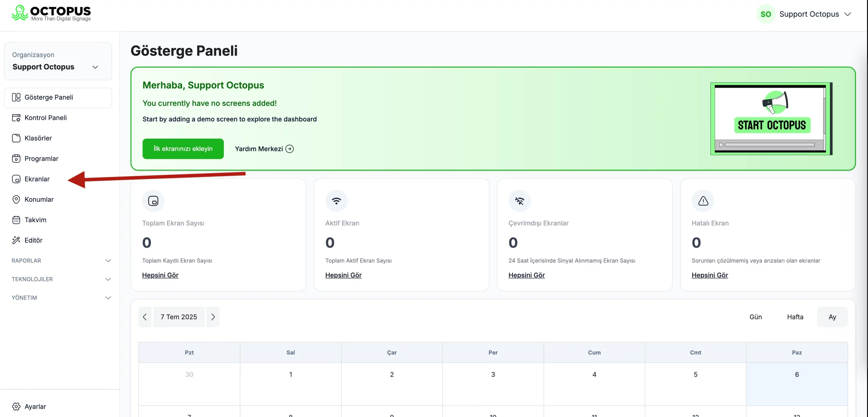Expand the Support Octopus user menu chevron
This screenshot has height=417, width=868.
coord(848,14)
